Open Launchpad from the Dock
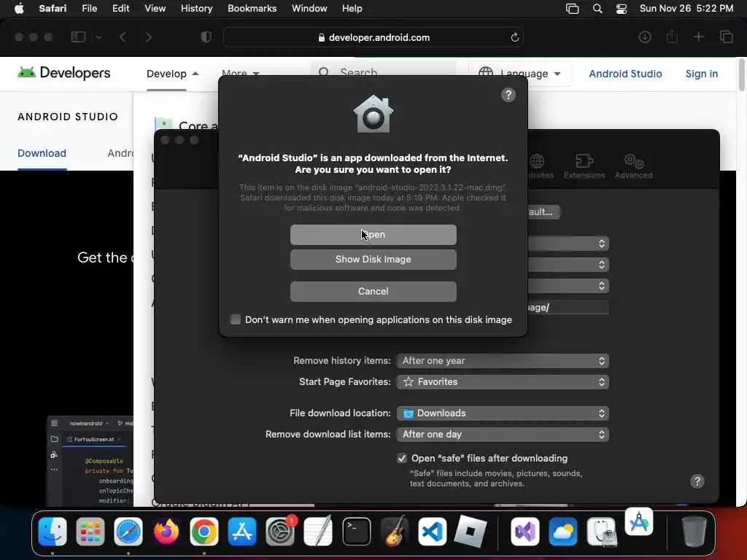 coord(90,532)
